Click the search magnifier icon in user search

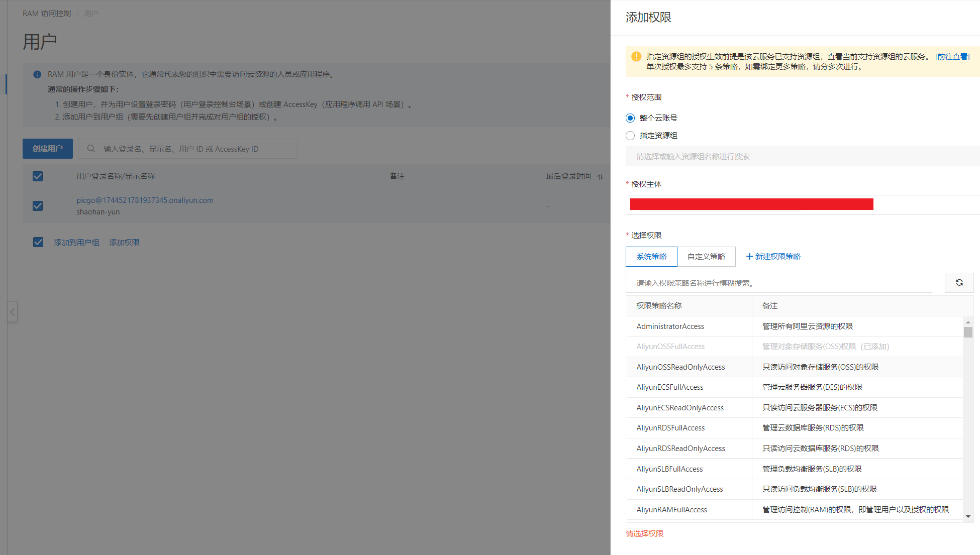pyautogui.click(x=91, y=149)
